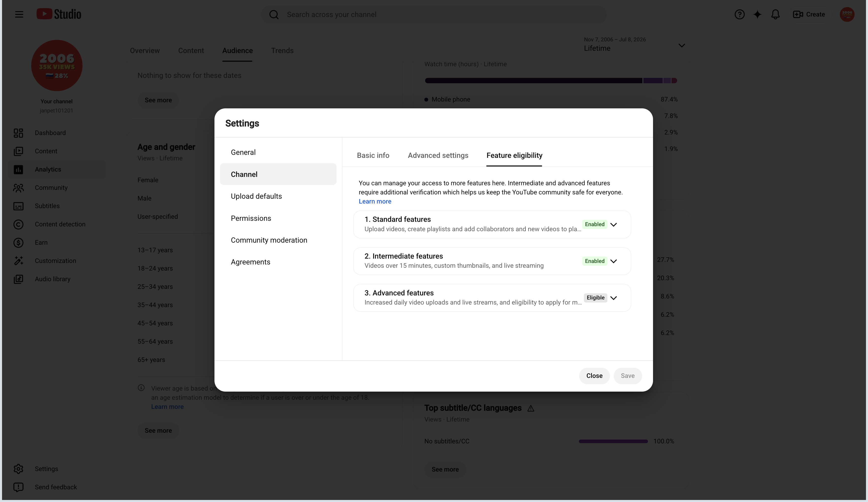Screen dimensions: 868x502
Task: Select the Feature eligibility tab
Action: 514,155
